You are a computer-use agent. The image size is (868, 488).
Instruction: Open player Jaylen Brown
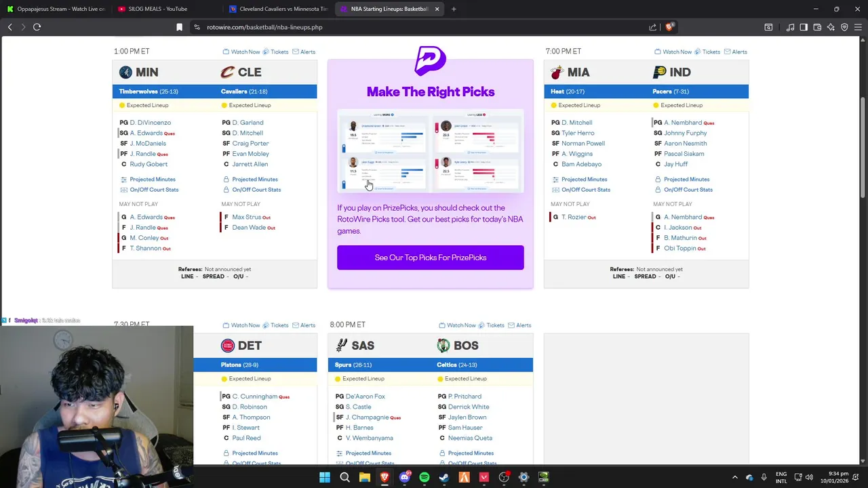[x=467, y=417]
